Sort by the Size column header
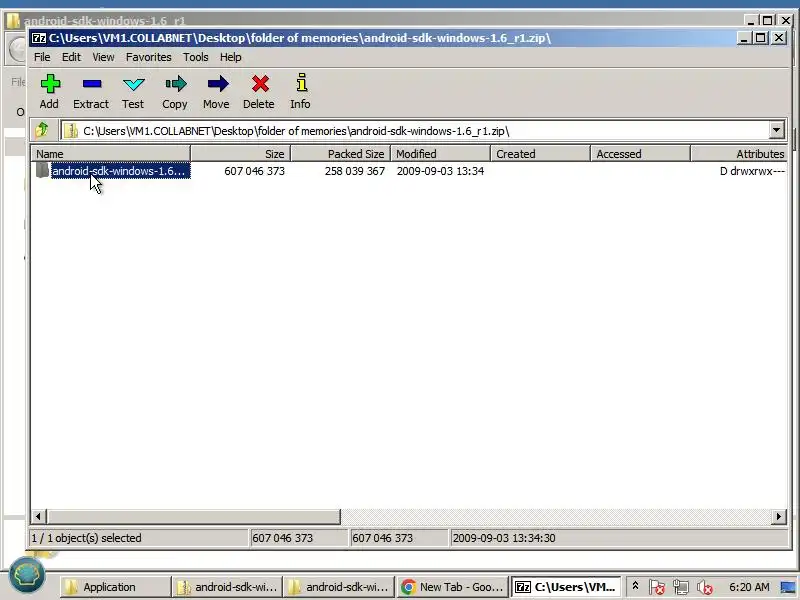800x600 pixels. 240,154
